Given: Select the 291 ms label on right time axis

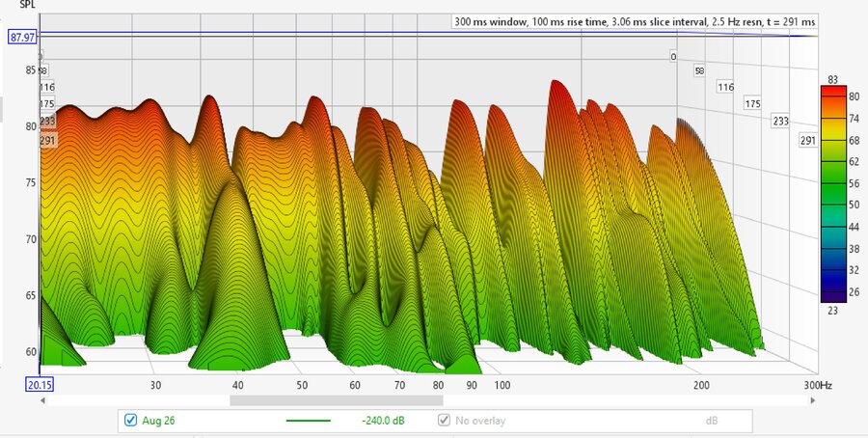Looking at the screenshot, I should (x=807, y=140).
